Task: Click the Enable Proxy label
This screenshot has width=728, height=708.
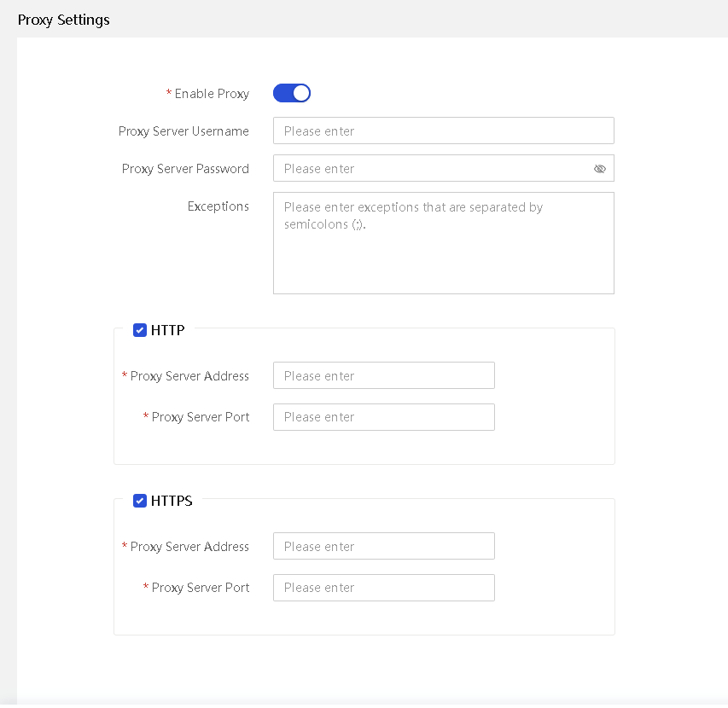Action: (212, 94)
